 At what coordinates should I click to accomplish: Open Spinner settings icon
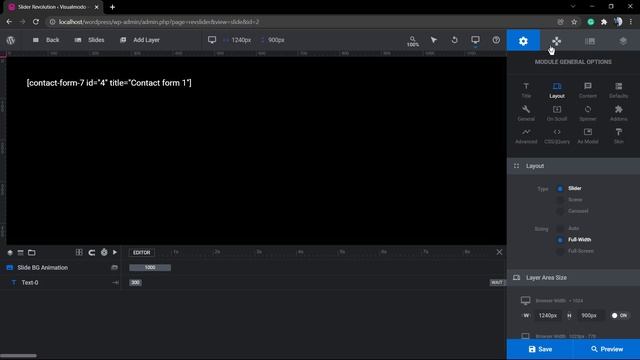coord(588,113)
